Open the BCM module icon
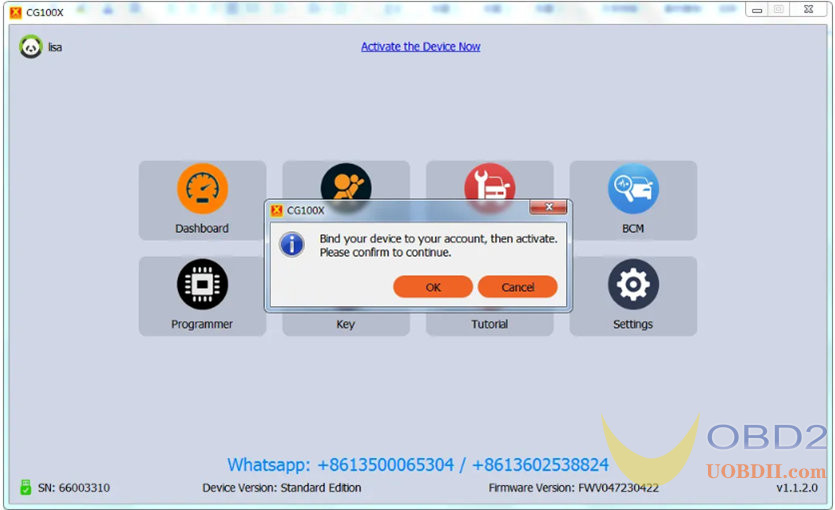The height and width of the screenshot is (510, 835). 633,189
